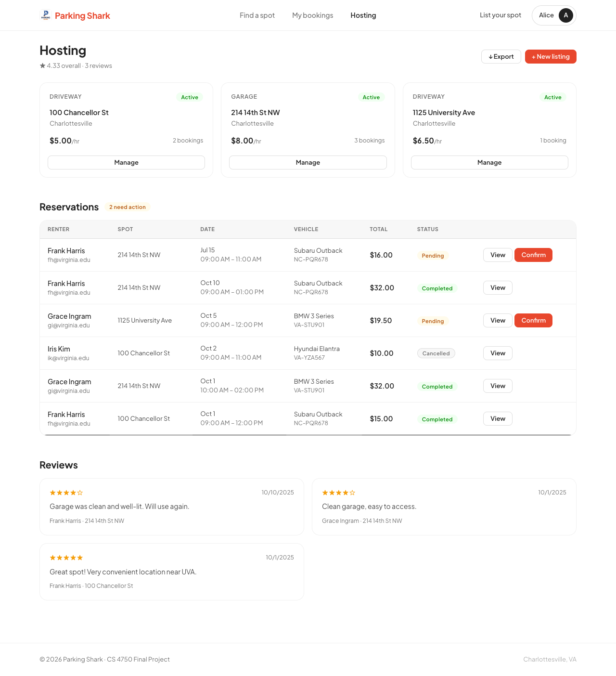616x676 pixels.
Task: Click the RENTER column header
Action: (x=58, y=229)
